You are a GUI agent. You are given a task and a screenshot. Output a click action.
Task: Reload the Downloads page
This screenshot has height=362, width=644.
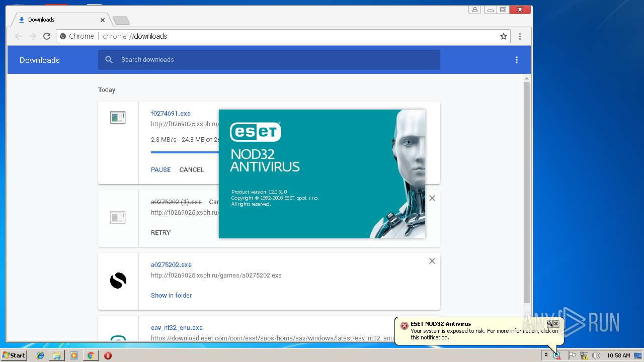(x=47, y=36)
